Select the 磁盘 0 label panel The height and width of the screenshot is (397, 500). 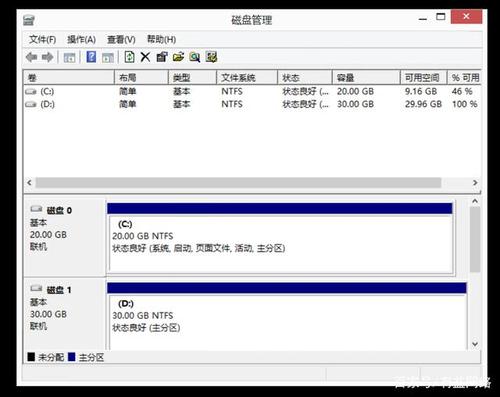pyautogui.click(x=65, y=238)
